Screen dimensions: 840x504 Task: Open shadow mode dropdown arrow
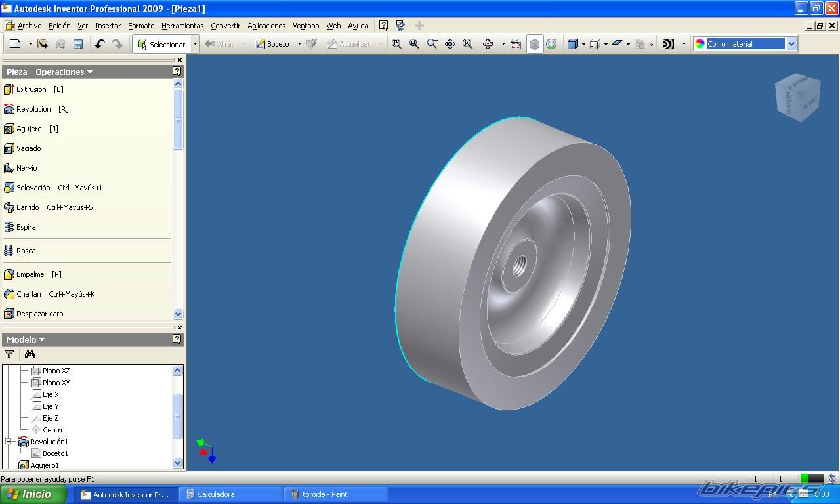click(x=628, y=44)
